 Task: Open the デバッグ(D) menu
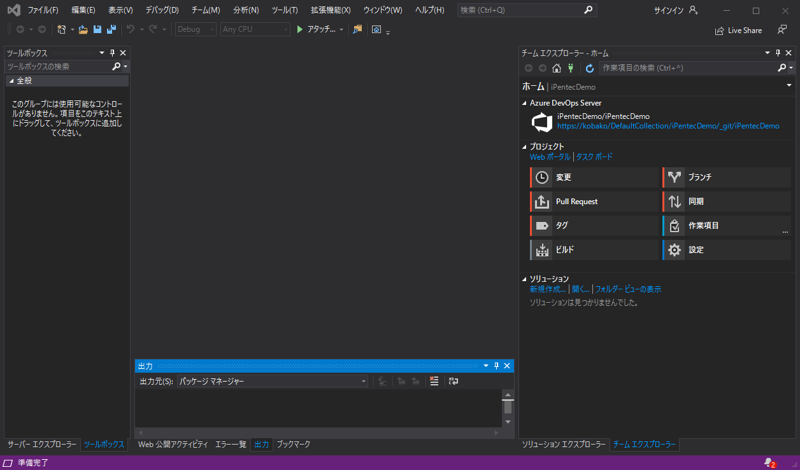pyautogui.click(x=162, y=10)
